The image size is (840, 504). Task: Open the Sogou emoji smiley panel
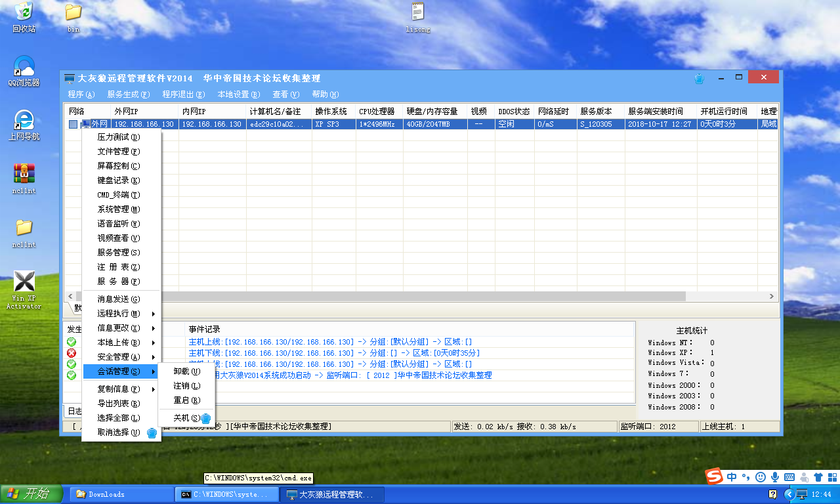761,477
